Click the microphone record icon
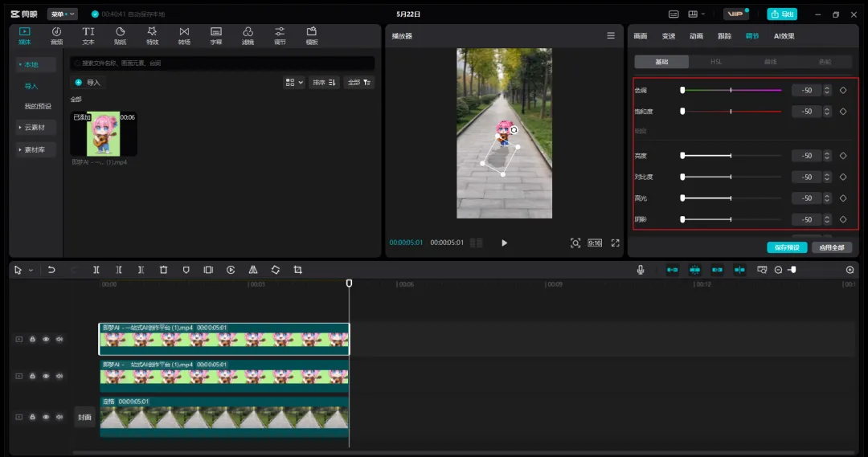Screen dimensions: 868x457 coord(641,270)
